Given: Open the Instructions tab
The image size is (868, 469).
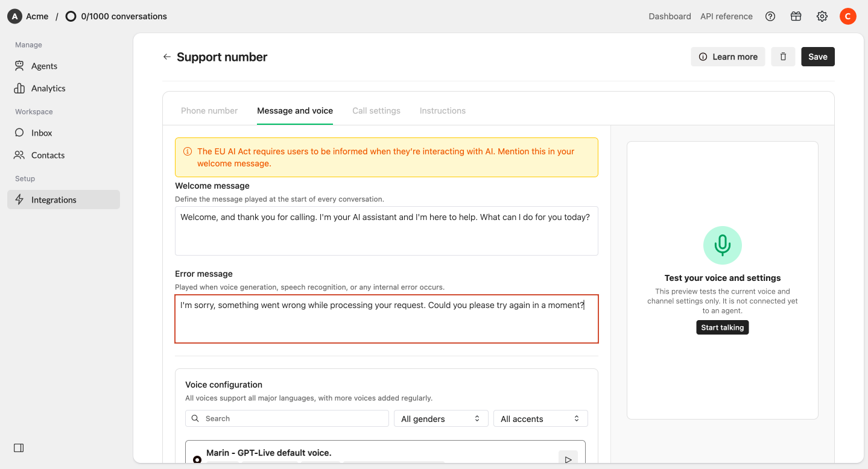Looking at the screenshot, I should tap(443, 111).
